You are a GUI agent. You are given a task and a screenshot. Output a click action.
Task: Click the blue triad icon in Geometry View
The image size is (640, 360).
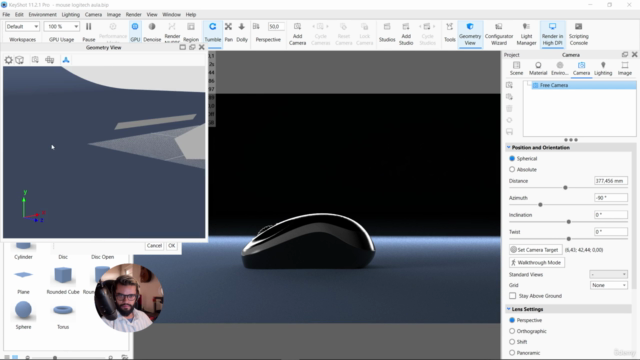pyautogui.click(x=66, y=60)
